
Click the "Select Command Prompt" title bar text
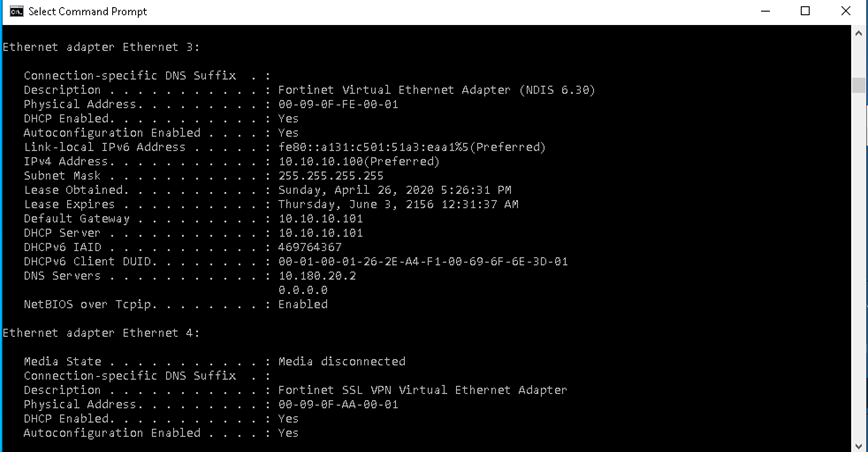click(x=88, y=12)
